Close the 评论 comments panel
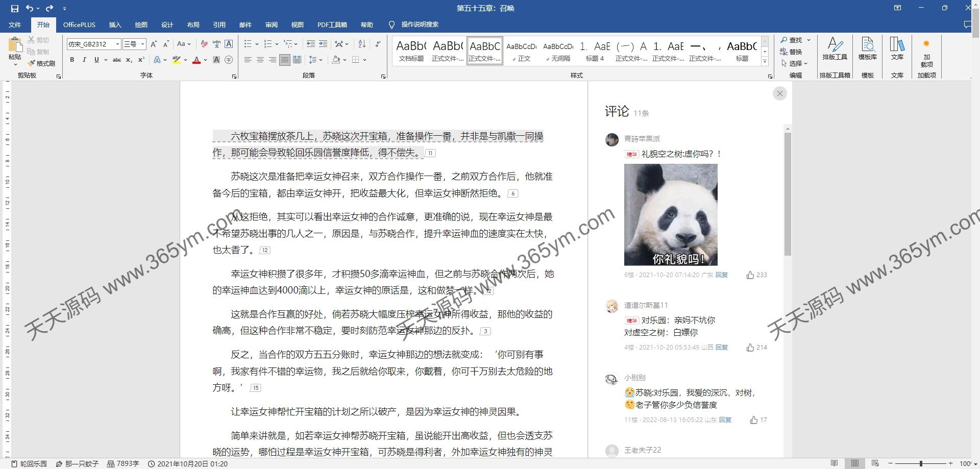980x469 pixels. (x=779, y=93)
